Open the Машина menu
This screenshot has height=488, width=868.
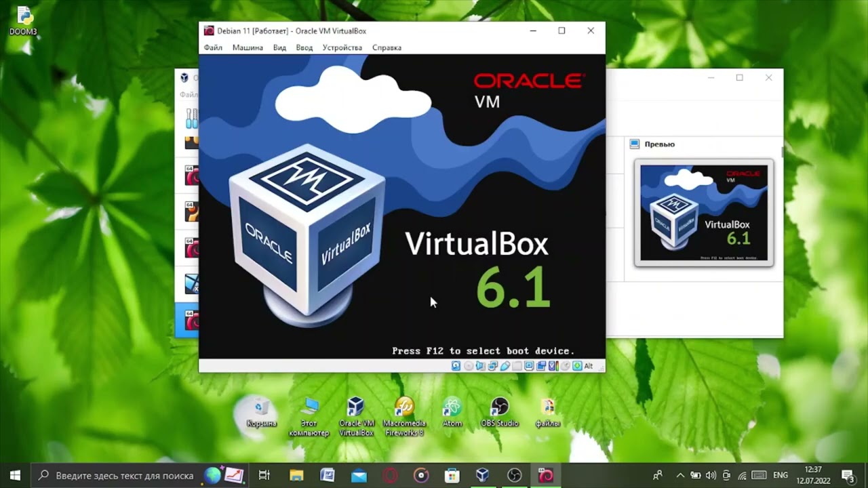click(x=248, y=47)
